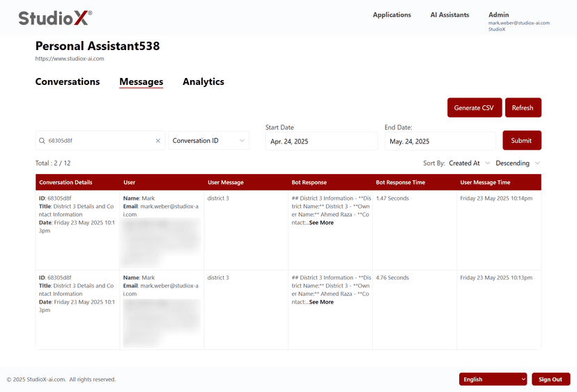Open the Conversation ID filter dropdown
577x392 pixels.
pyautogui.click(x=208, y=141)
